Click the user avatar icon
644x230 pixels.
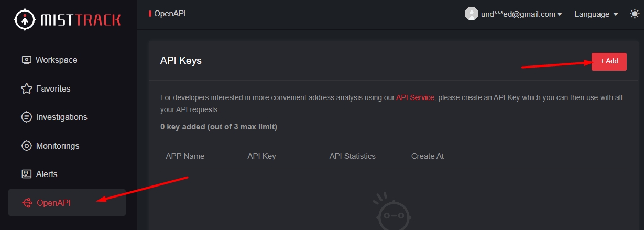[x=471, y=14]
